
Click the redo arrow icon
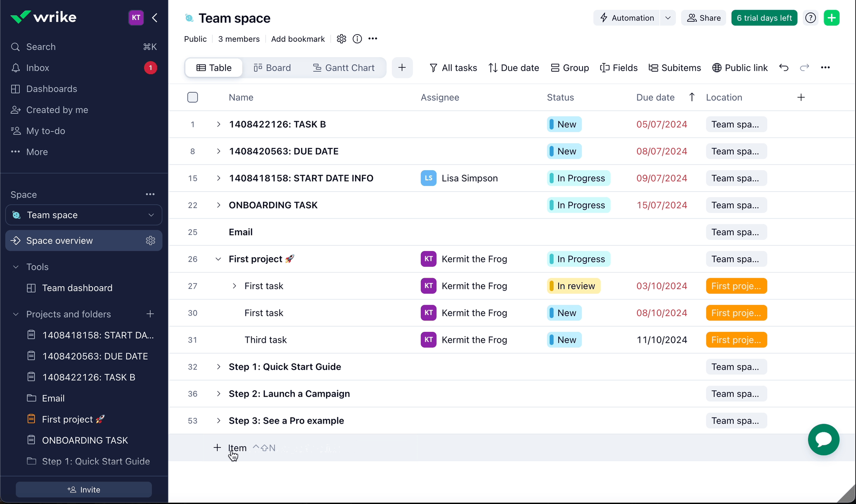(x=804, y=68)
